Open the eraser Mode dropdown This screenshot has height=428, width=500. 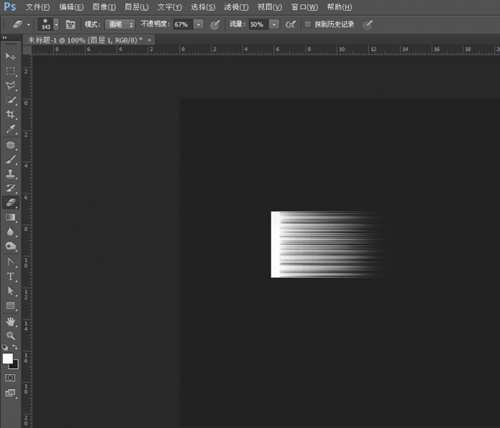pyautogui.click(x=120, y=24)
